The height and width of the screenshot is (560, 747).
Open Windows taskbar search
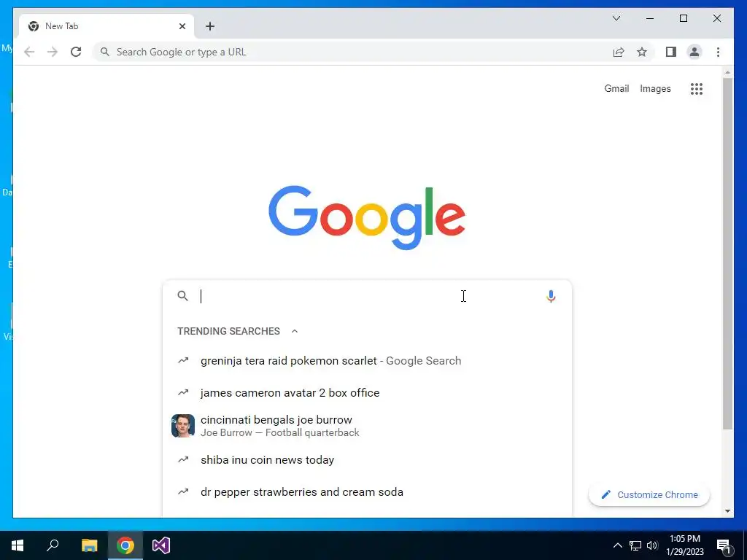point(53,545)
